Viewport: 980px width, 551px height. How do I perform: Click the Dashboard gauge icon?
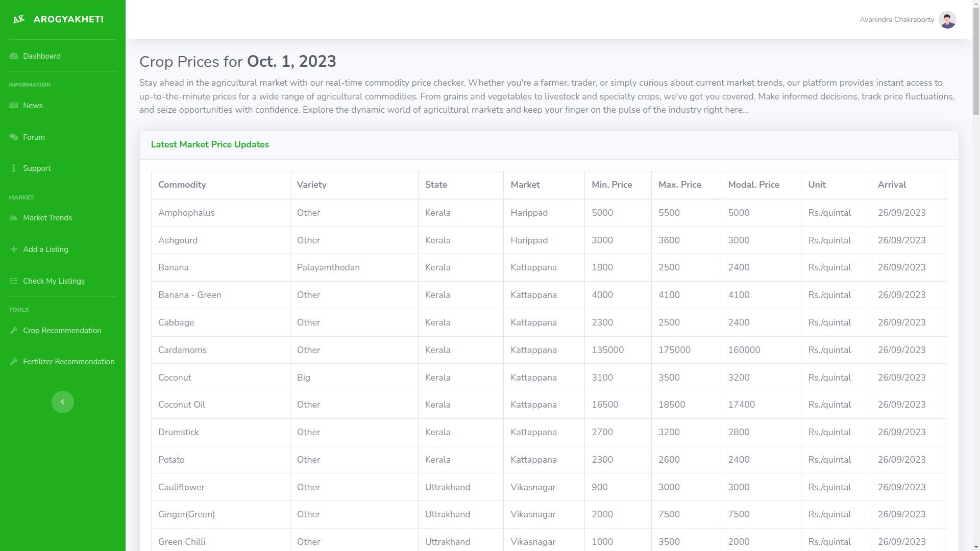(x=14, y=56)
